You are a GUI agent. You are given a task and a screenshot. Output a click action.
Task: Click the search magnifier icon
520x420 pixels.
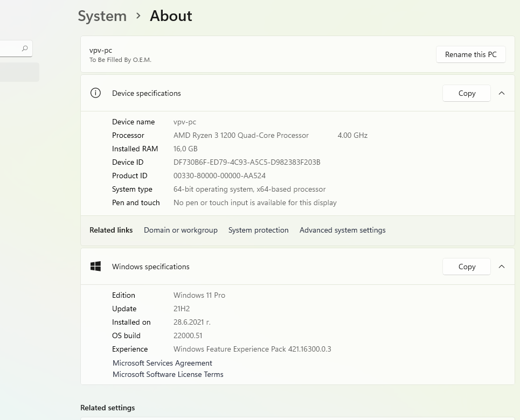coord(25,48)
